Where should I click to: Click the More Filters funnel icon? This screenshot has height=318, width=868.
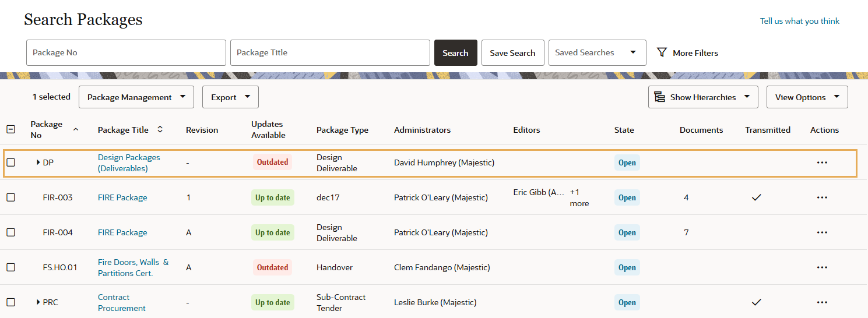click(x=662, y=52)
